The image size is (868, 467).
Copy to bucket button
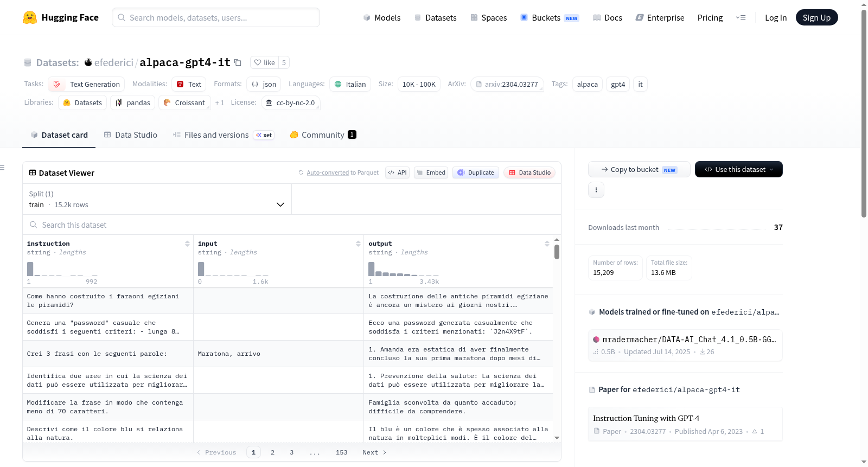(x=639, y=169)
